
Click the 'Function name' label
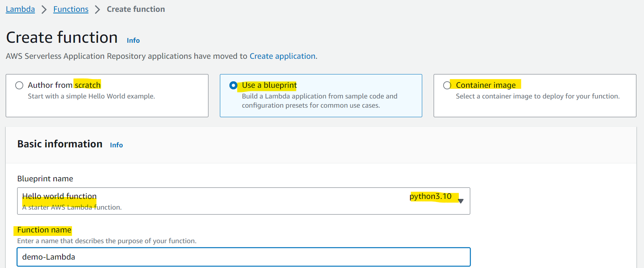[44, 230]
